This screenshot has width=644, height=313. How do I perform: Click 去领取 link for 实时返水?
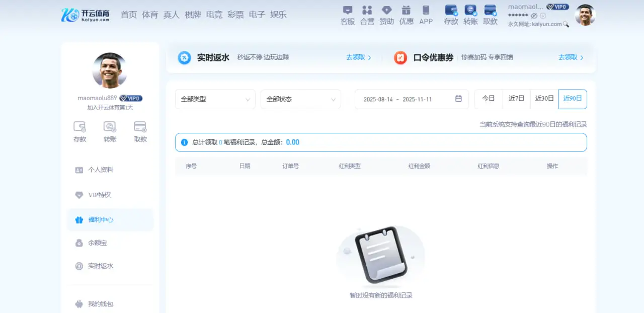tap(359, 57)
